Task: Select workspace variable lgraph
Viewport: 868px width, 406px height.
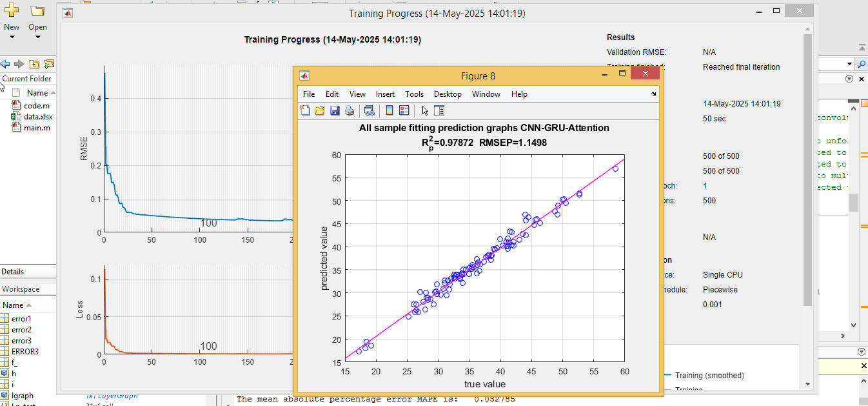Action: (x=23, y=396)
